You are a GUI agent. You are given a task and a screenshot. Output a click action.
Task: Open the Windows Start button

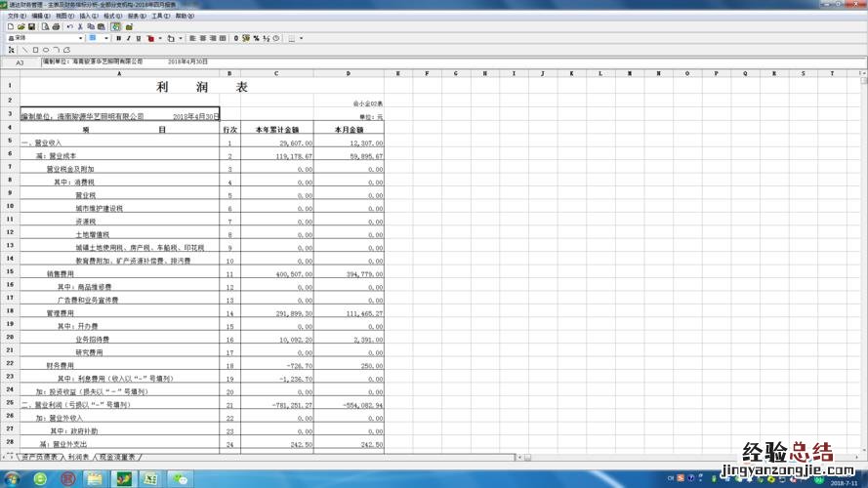12,478
